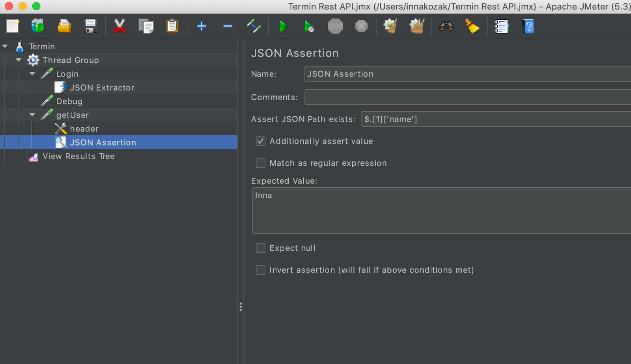Save the test plan with floppy icon
631x364 pixels.
coord(91,26)
